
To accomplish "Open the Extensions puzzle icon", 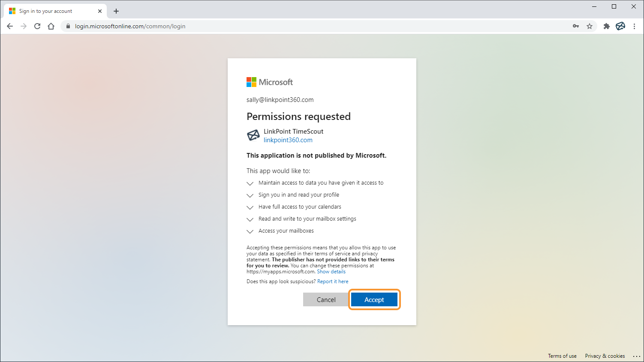I will pos(606,26).
